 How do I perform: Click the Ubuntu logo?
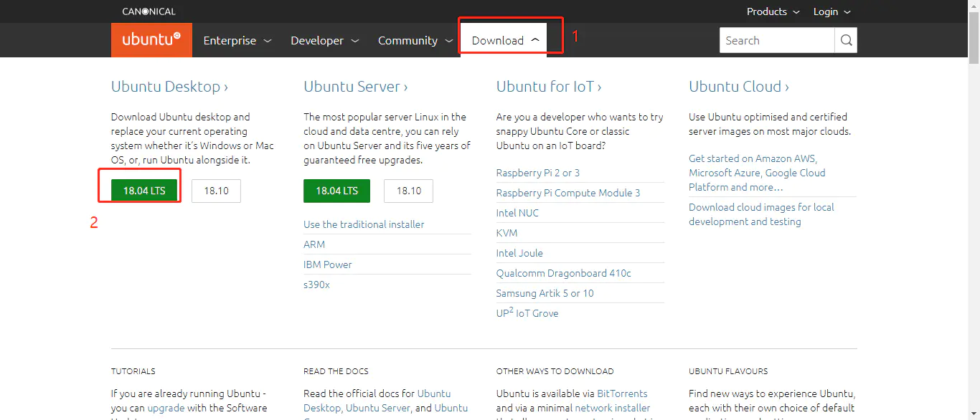coord(151,40)
